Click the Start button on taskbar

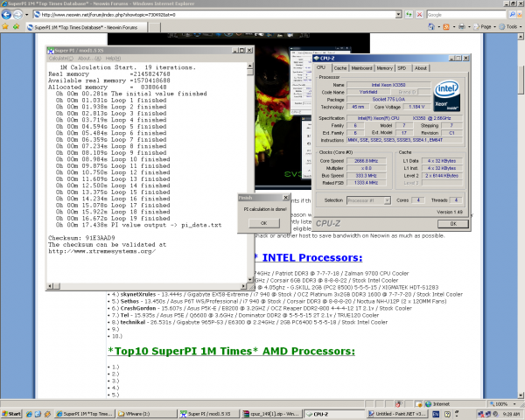[x=11, y=414]
